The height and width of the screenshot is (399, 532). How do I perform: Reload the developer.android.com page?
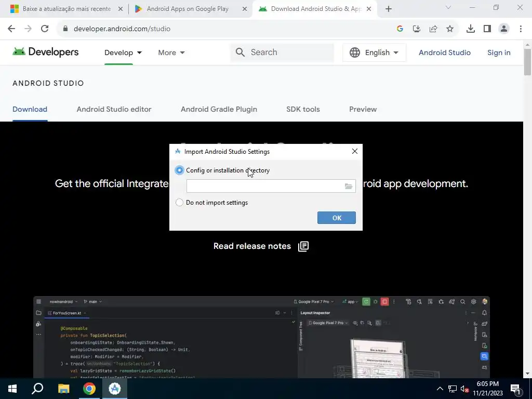coord(45,29)
